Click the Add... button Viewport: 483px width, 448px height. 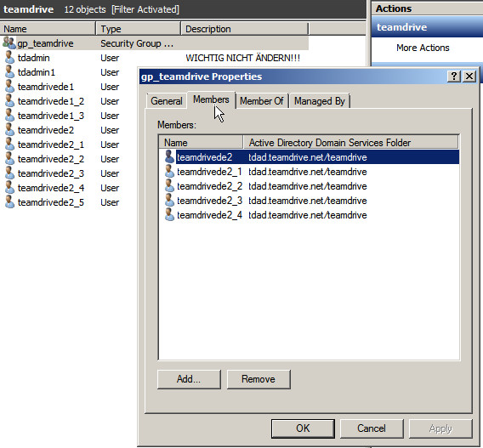[x=189, y=379]
